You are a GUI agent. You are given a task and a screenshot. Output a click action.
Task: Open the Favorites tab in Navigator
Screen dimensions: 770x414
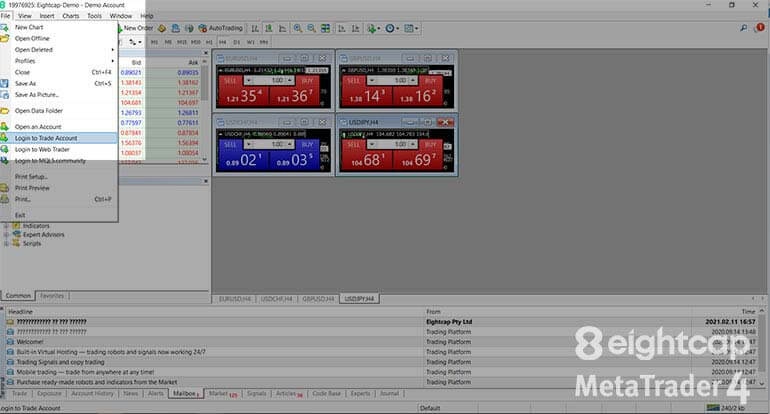tap(52, 296)
